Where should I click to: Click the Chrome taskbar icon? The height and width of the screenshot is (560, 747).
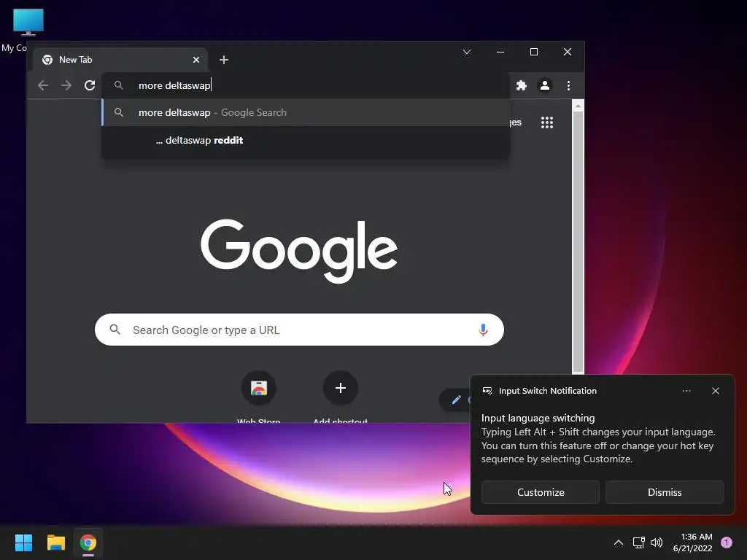pos(88,542)
